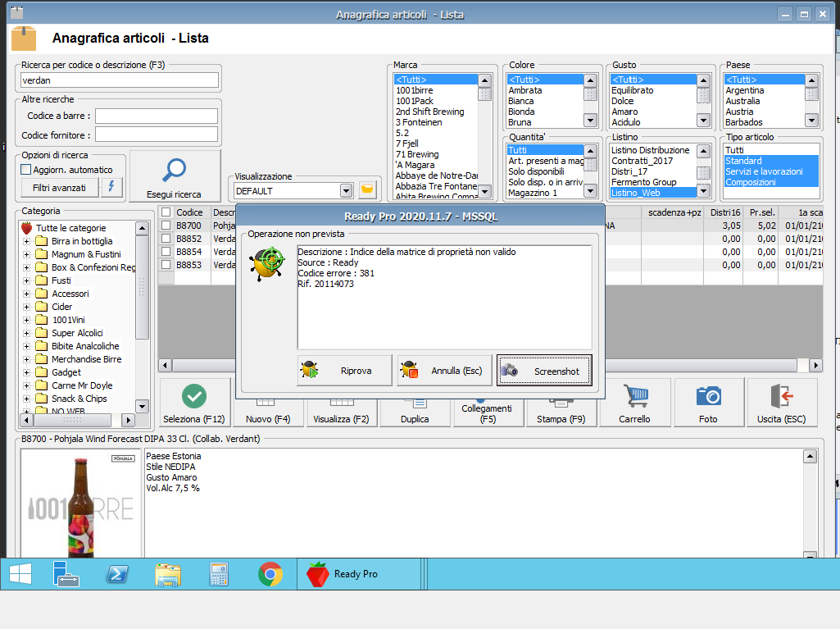Screen dimensions: 840x629
Task: Open the yellow folder icon next to Visualizzazione
Action: pos(367,189)
